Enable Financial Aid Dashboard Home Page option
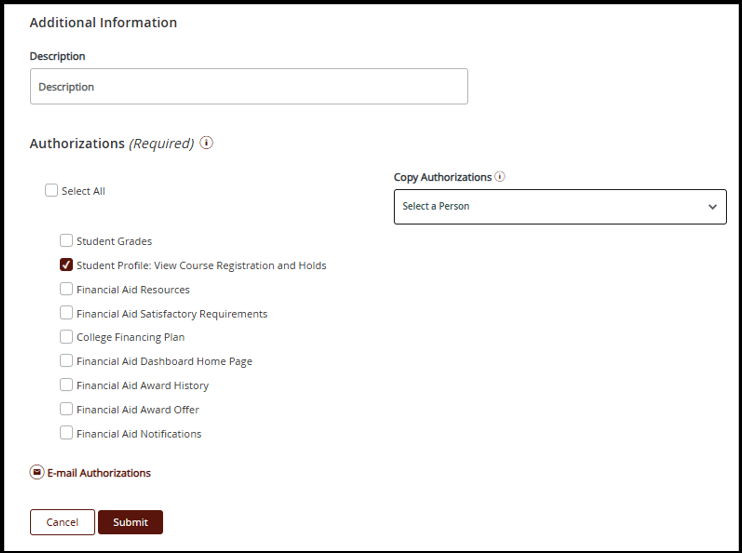 point(66,361)
